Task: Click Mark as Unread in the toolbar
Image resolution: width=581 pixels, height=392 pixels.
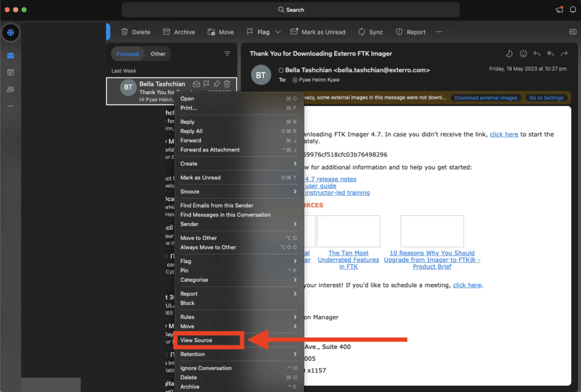Action: pos(318,32)
